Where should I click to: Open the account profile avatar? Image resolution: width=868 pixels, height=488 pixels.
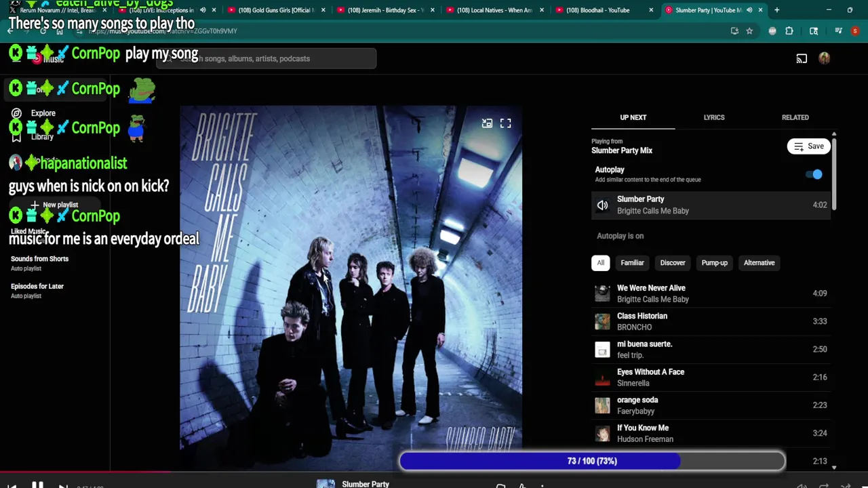click(825, 59)
